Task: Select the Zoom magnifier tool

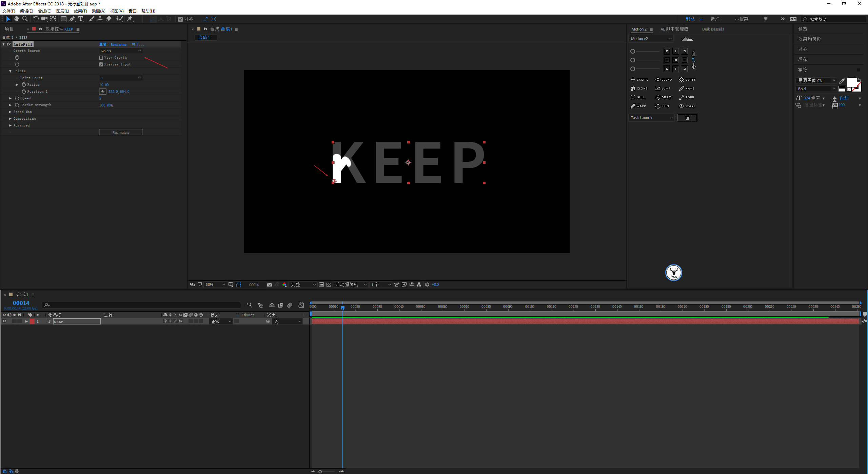Action: 25,19
